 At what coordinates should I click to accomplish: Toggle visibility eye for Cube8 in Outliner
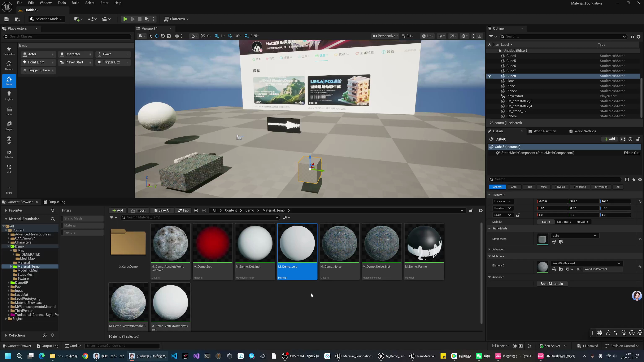coord(489,76)
